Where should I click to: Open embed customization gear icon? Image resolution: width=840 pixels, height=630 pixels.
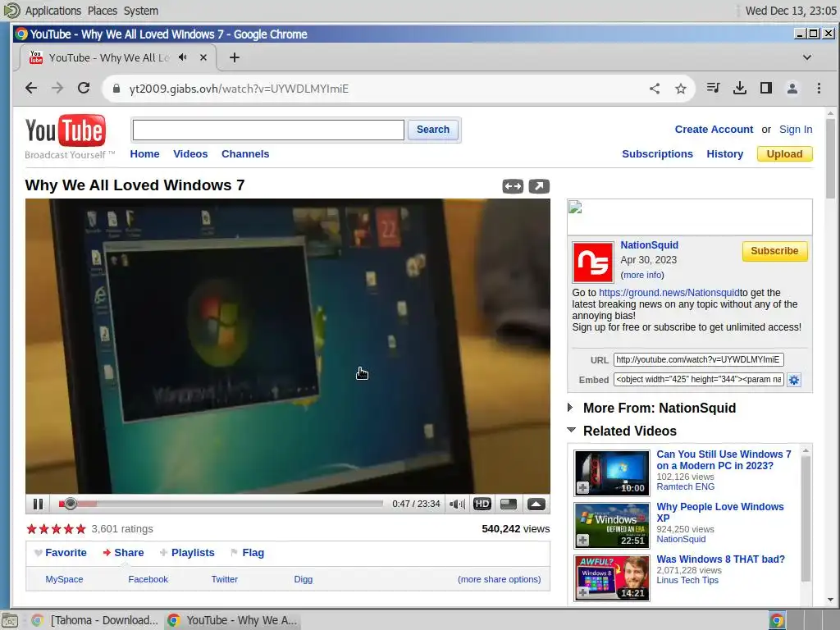(x=794, y=380)
